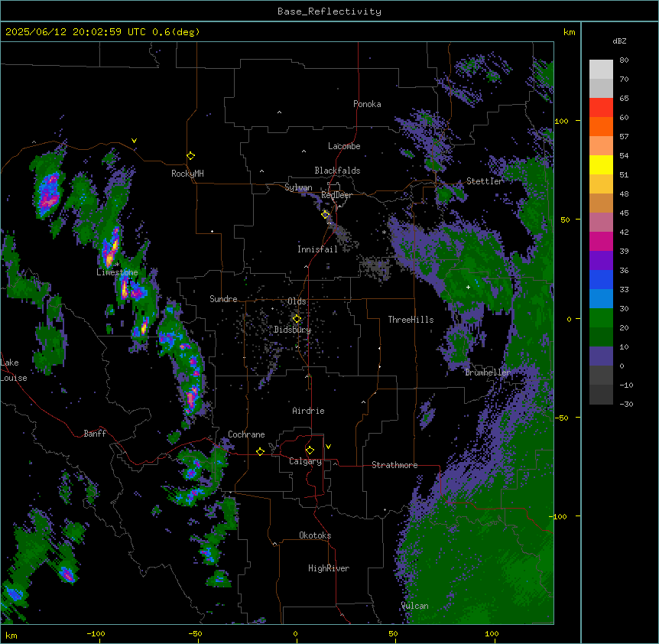Viewport: 659px width, 644px height.
Task: Click the yellow diamond marker below RedDeer
Action: [326, 214]
